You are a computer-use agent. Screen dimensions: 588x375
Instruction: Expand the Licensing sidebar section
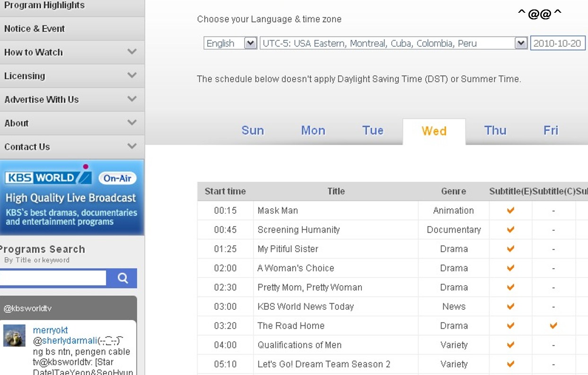(132, 76)
